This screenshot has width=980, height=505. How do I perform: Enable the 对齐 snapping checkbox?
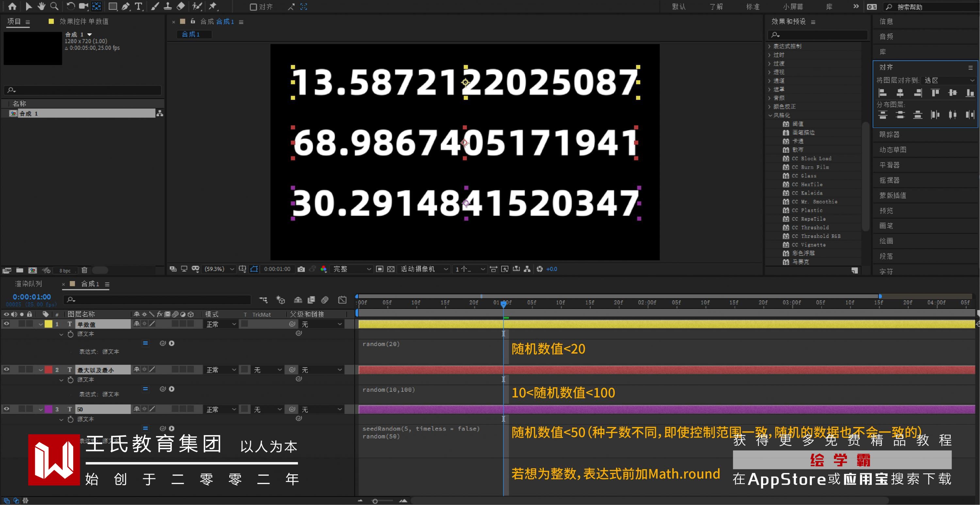253,7
